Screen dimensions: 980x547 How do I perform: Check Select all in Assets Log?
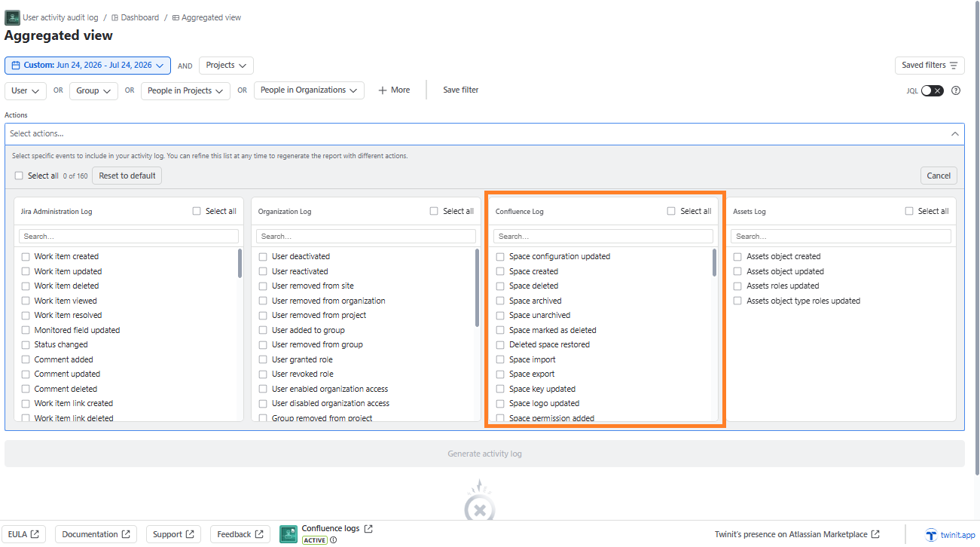click(909, 211)
